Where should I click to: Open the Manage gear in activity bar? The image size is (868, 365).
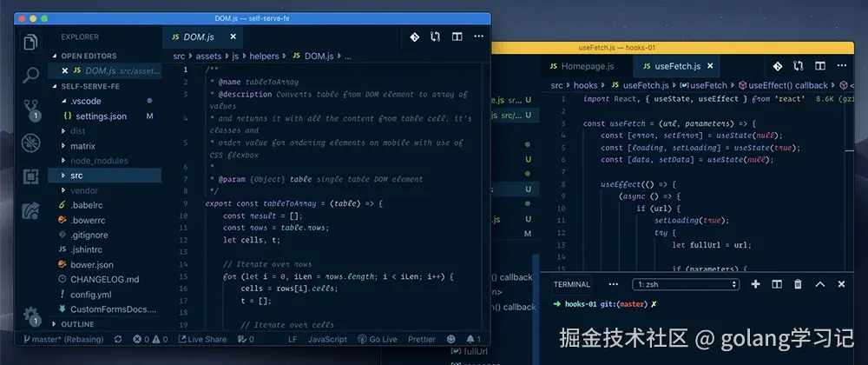coord(31,315)
